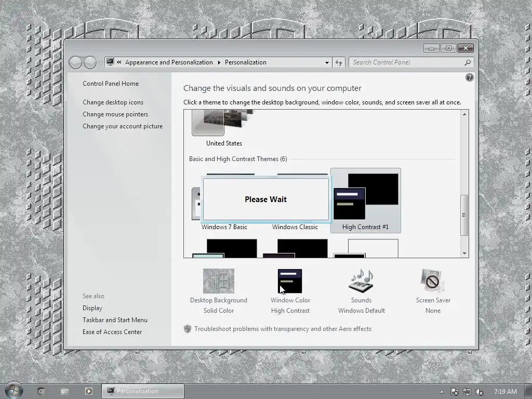Click the Sounds label
This screenshot has width=532, height=399.
point(362,300)
